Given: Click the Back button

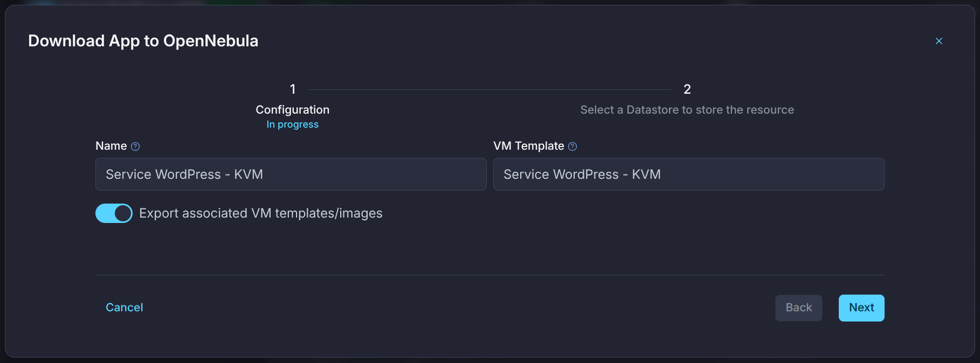Looking at the screenshot, I should [x=799, y=308].
